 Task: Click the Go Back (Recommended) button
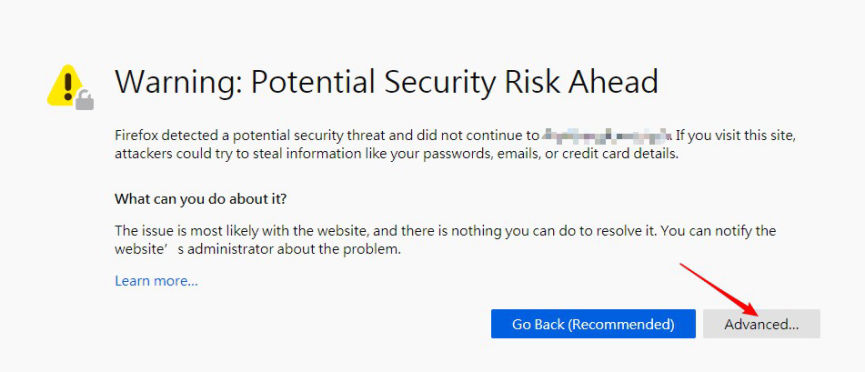click(593, 324)
